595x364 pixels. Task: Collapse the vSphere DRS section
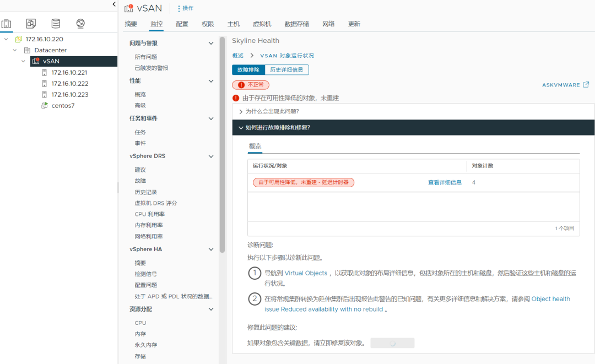pos(211,156)
